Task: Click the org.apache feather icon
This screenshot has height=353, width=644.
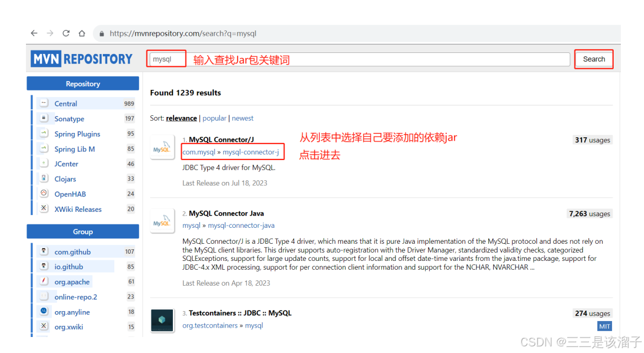Action: (x=44, y=281)
